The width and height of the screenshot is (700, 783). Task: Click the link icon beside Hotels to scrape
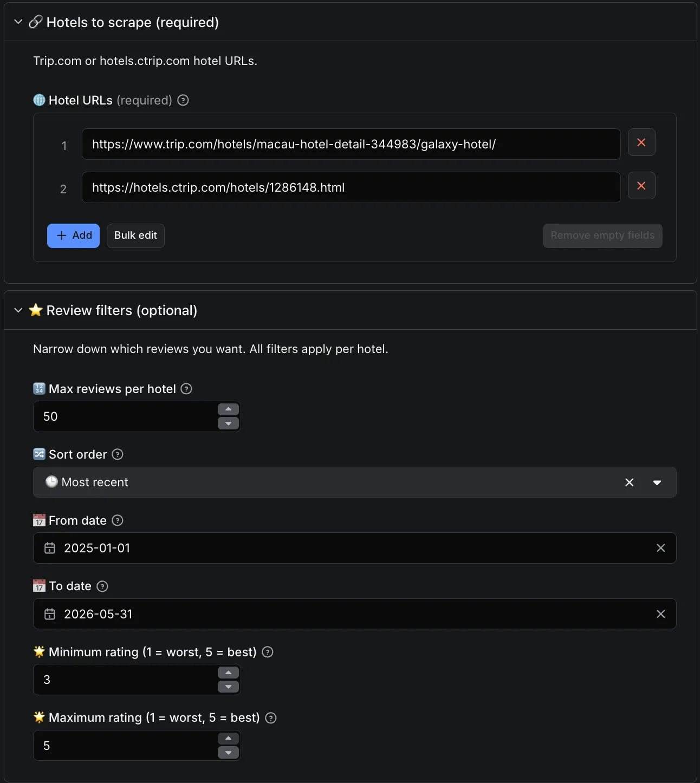[x=36, y=22]
